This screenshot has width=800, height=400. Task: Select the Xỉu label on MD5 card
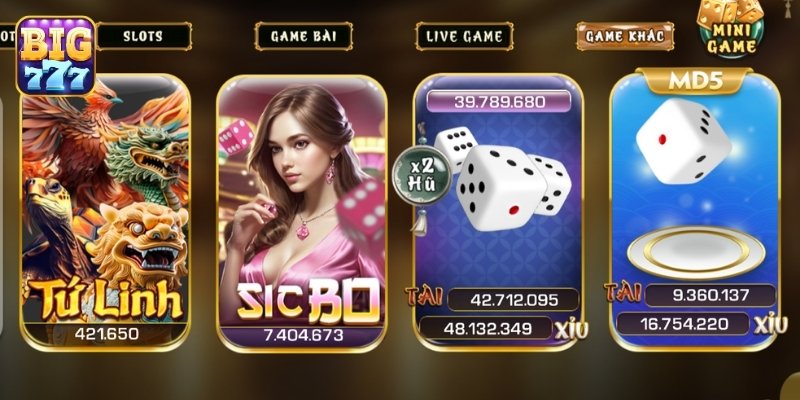(x=770, y=324)
